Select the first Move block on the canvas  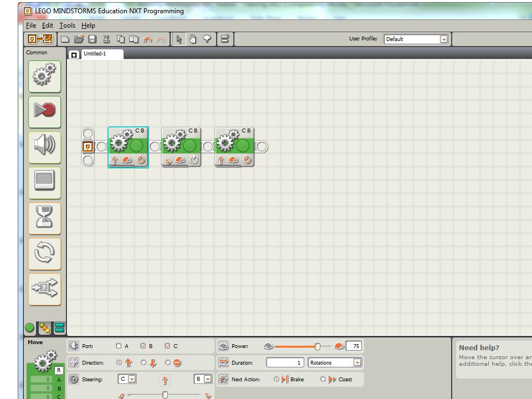click(128, 147)
